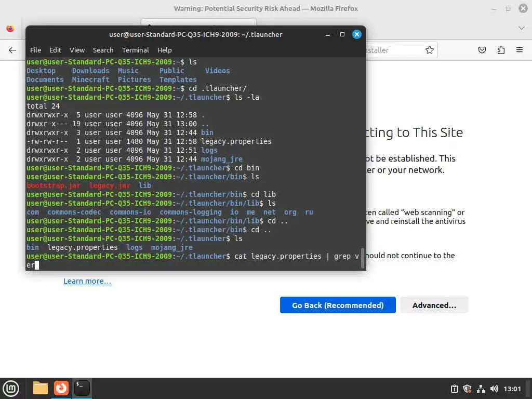Click 'Videos' folder in ls output

click(x=218, y=71)
